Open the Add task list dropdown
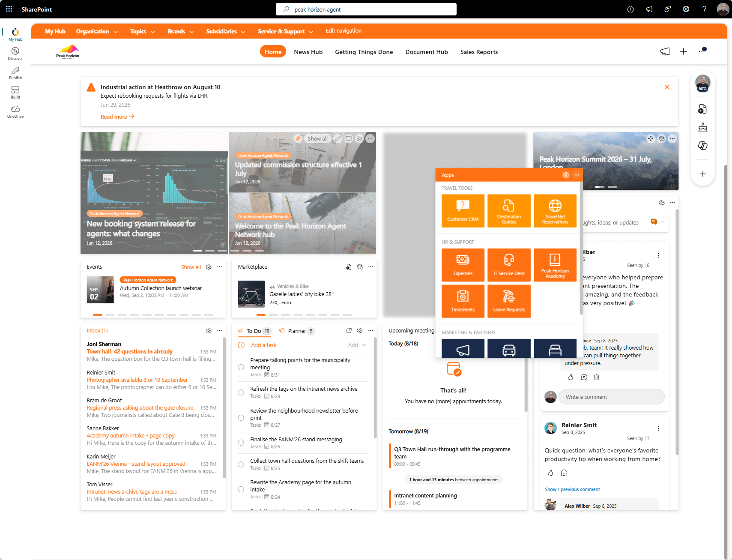 point(357,345)
